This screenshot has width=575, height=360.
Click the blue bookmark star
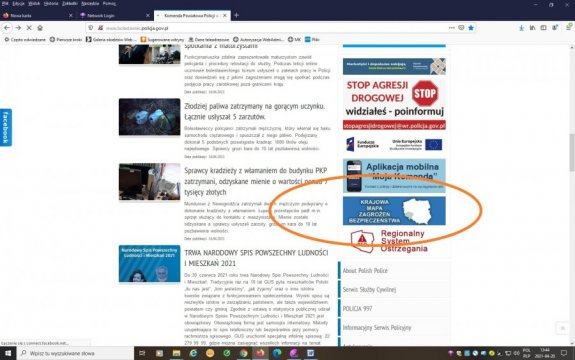pos(471,28)
